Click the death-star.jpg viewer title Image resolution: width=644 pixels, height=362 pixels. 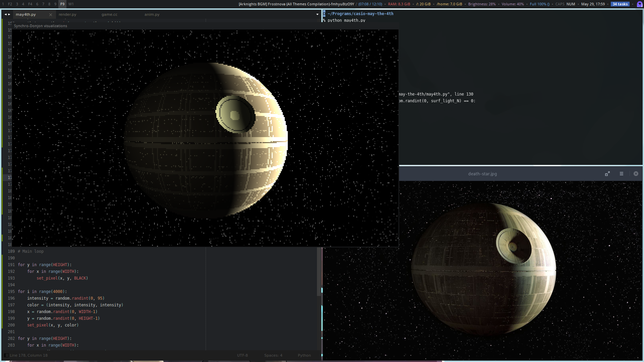tap(482, 174)
